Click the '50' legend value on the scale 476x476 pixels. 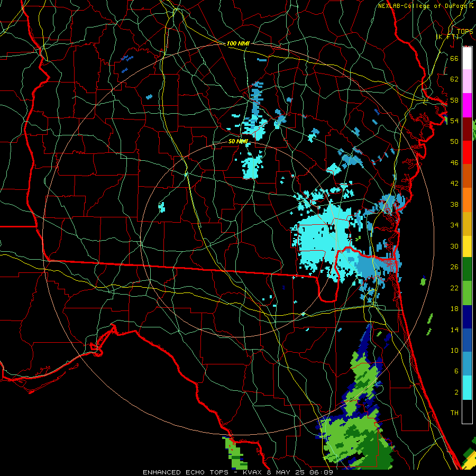[x=454, y=142]
